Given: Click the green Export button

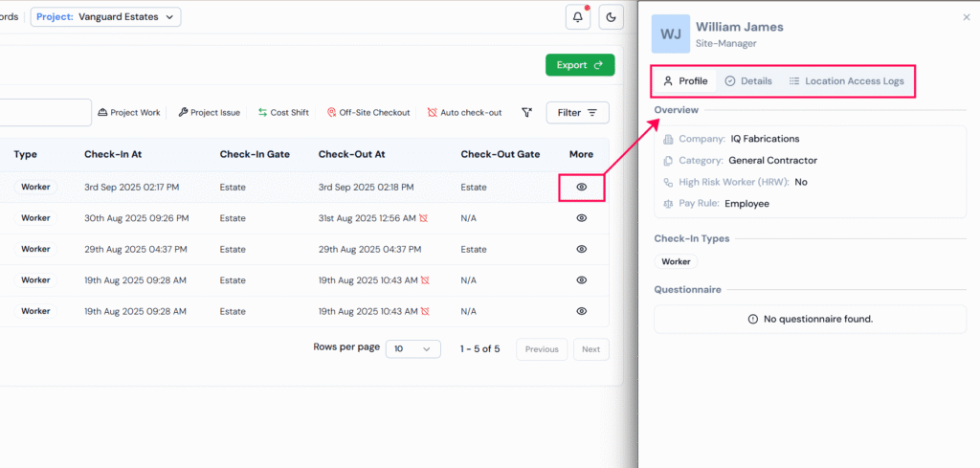Looking at the screenshot, I should click(x=579, y=65).
